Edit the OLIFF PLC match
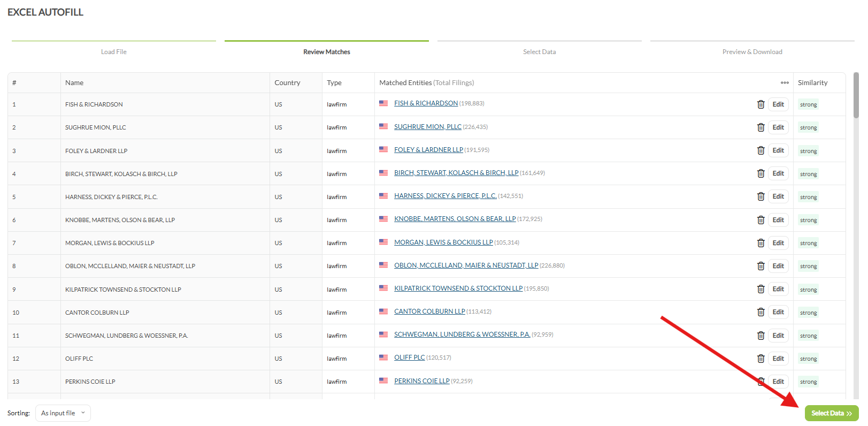This screenshot has height=426, width=868. 778,359
